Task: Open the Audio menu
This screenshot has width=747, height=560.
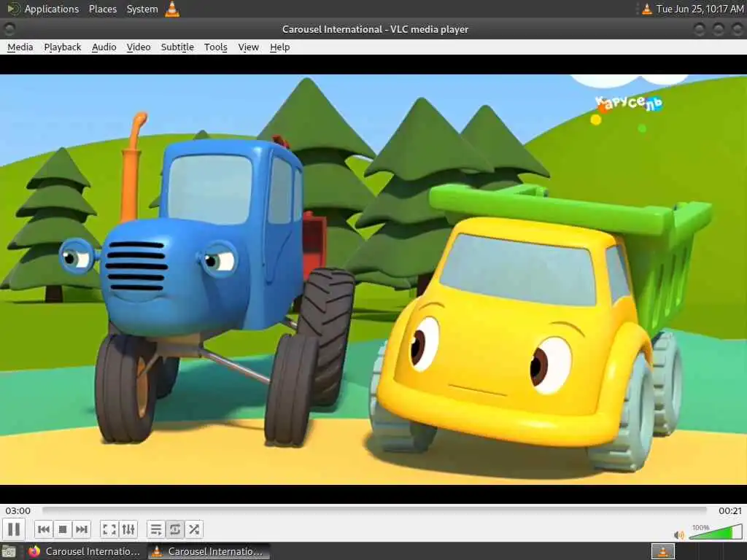Action: 104,47
